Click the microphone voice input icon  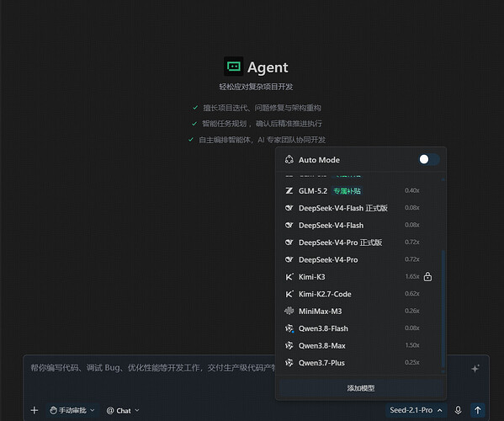click(x=458, y=410)
